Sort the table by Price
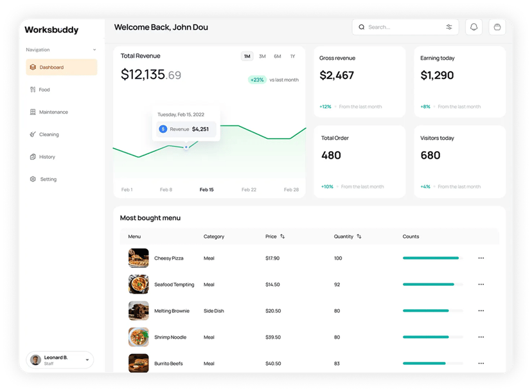Screen dimensions: 532x392 pos(282,236)
